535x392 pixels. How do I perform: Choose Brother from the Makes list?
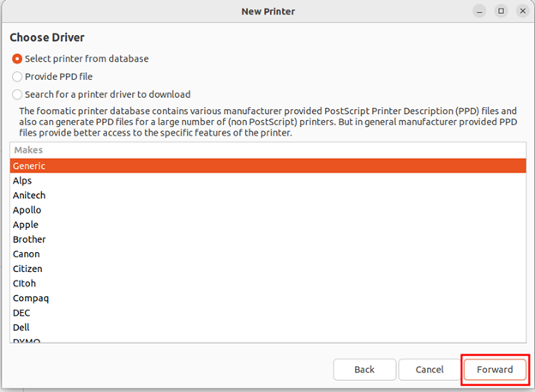[29, 239]
